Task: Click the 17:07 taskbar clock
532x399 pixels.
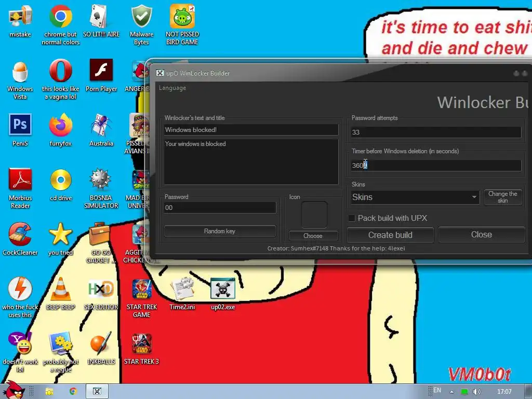Action: coord(504,392)
